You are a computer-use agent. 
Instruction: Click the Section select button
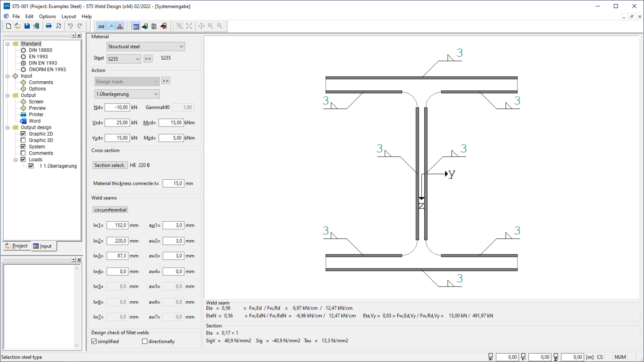(x=110, y=165)
